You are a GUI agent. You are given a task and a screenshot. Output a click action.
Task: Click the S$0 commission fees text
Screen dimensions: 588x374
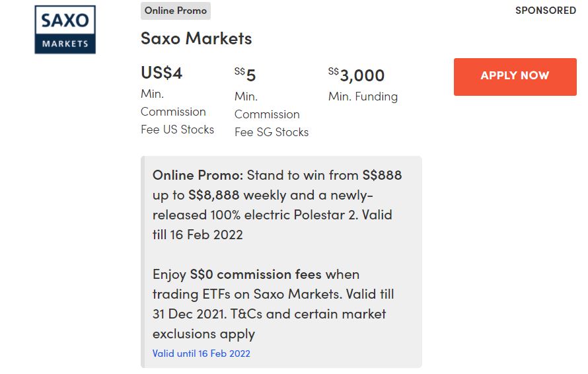click(x=256, y=274)
